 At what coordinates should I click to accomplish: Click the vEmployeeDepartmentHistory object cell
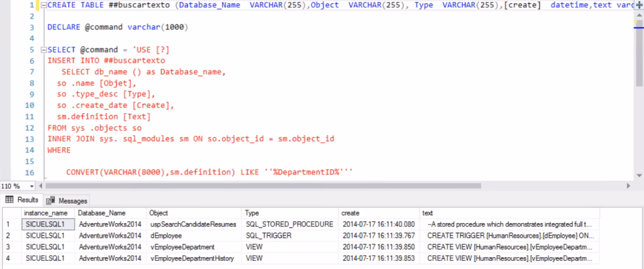pyautogui.click(x=194, y=258)
